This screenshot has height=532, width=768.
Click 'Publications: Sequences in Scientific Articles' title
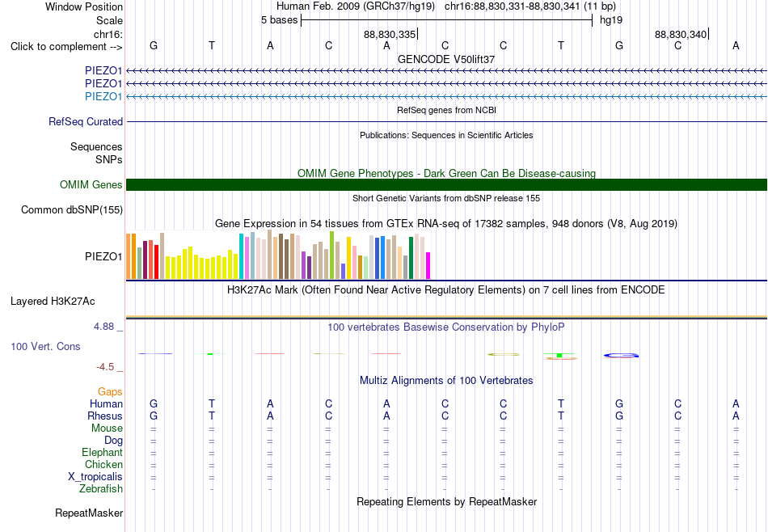pyautogui.click(x=446, y=135)
